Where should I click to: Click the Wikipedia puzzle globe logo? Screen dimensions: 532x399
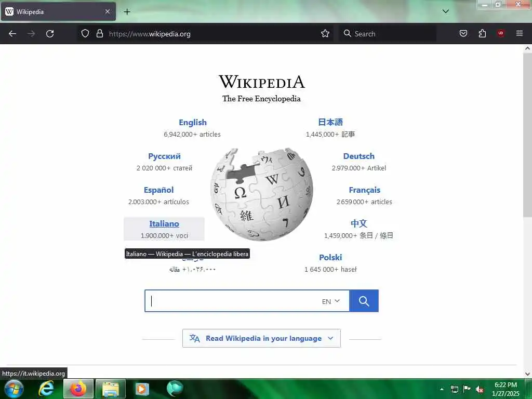point(262,194)
